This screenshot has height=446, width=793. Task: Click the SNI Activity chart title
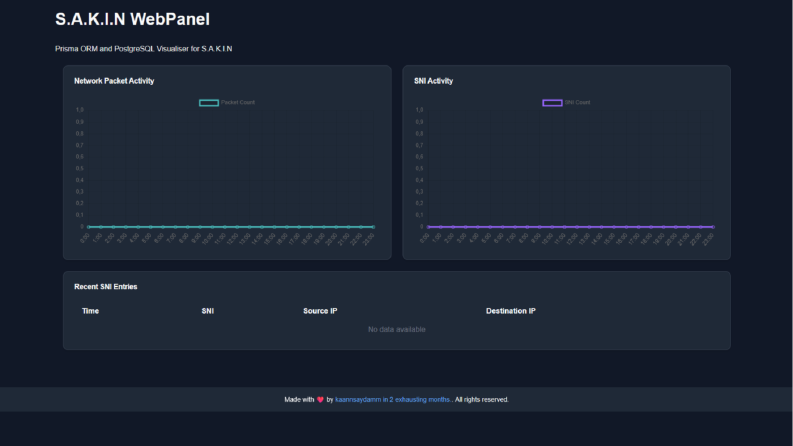click(433, 81)
